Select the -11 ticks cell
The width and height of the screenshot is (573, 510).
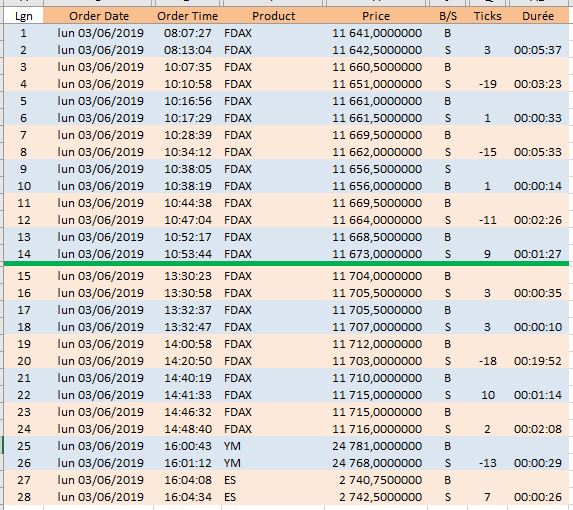pyautogui.click(x=487, y=220)
